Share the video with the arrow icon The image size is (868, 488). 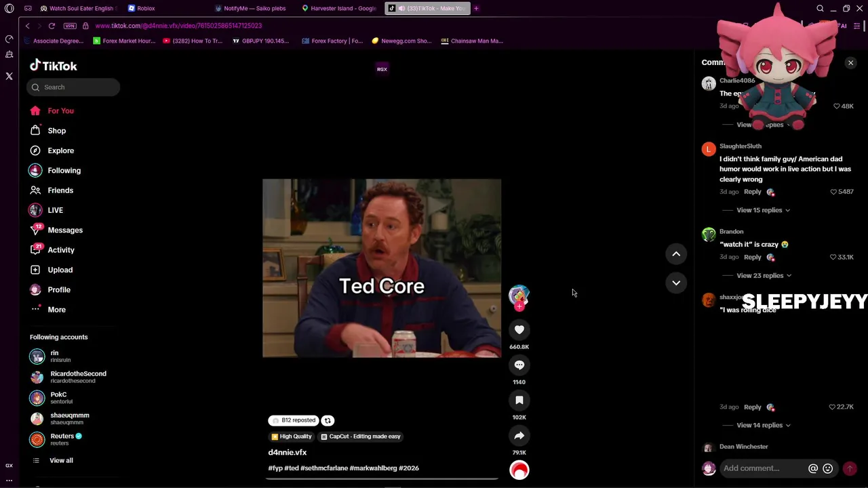tap(519, 435)
